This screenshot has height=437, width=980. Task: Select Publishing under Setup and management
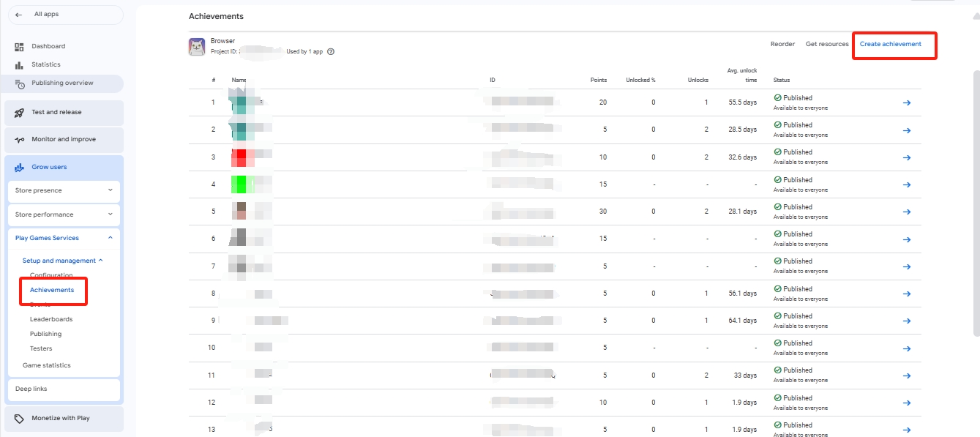(x=45, y=334)
